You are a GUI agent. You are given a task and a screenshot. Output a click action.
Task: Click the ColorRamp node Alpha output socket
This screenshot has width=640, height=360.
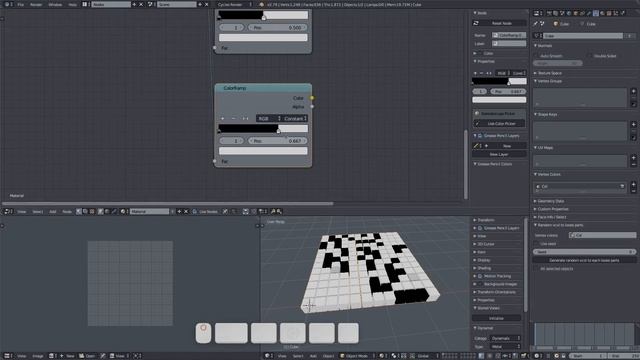coord(312,107)
